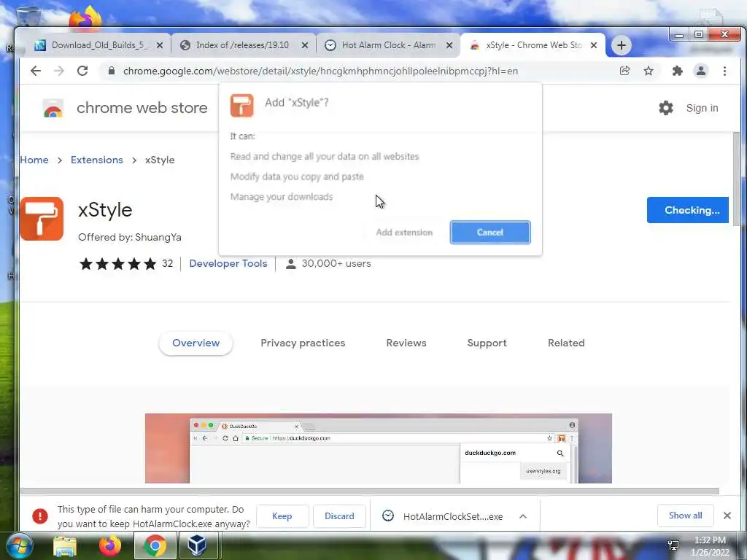747x560 pixels.
Task: Select the Support tab
Action: point(487,343)
